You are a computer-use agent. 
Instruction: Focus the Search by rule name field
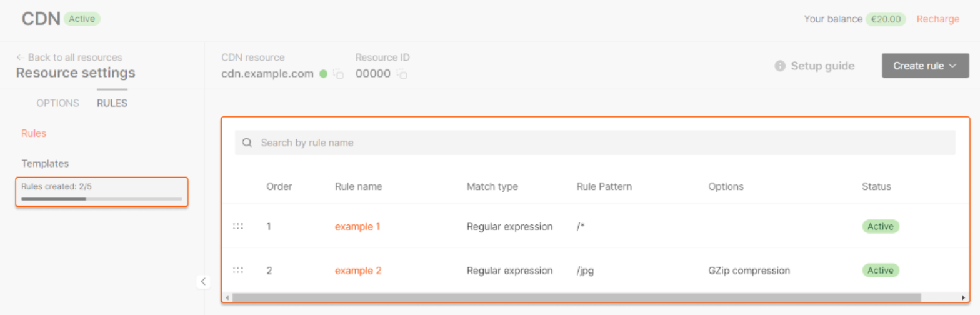[600, 142]
